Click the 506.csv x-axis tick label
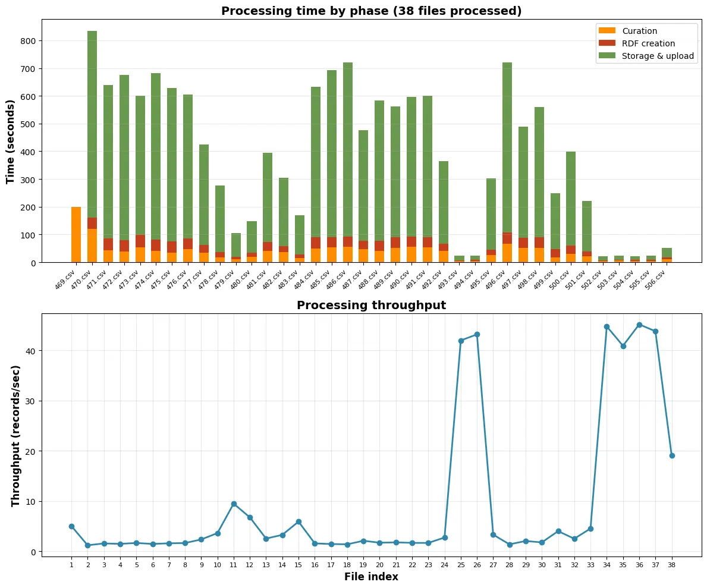The image size is (707, 588). [661, 278]
